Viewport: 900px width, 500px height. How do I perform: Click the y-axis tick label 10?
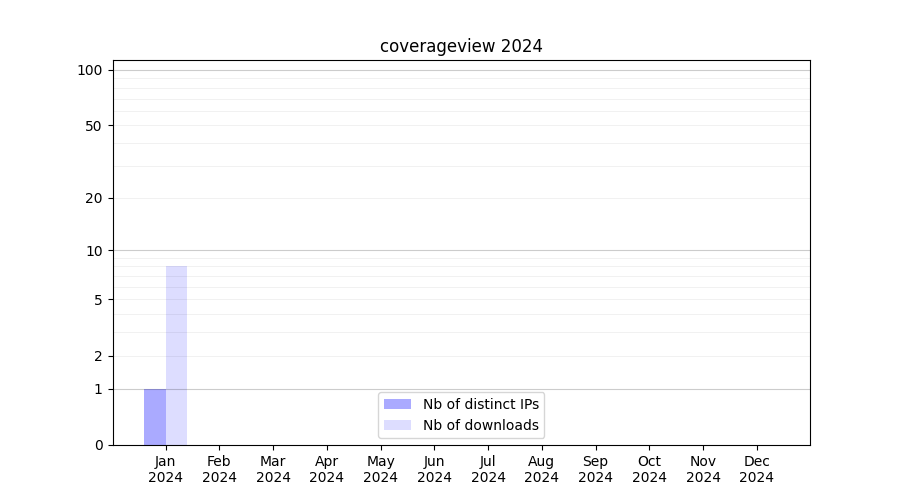pos(94,251)
